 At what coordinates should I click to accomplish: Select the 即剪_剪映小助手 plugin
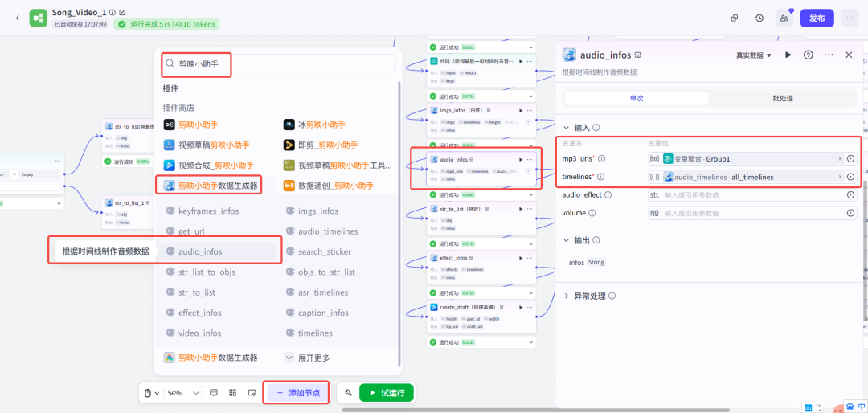pos(321,145)
